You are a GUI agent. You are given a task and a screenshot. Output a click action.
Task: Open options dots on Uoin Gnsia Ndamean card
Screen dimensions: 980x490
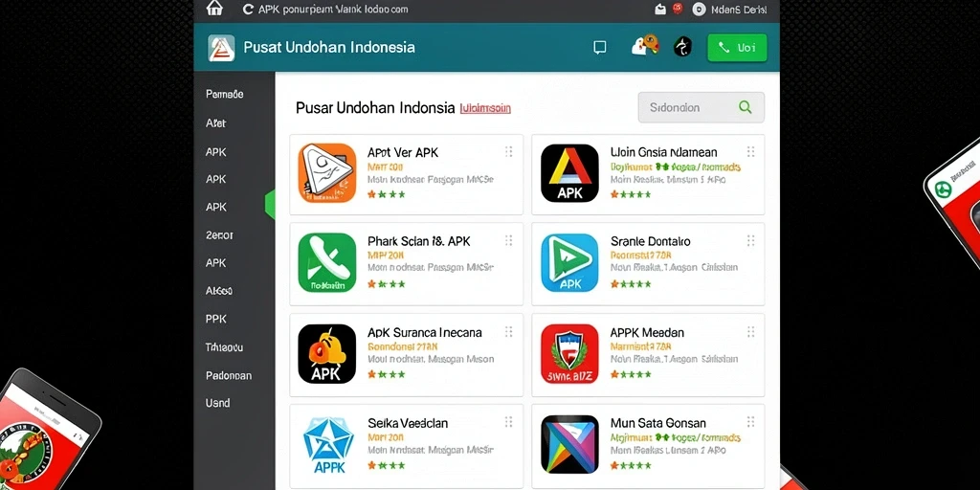[x=750, y=152]
